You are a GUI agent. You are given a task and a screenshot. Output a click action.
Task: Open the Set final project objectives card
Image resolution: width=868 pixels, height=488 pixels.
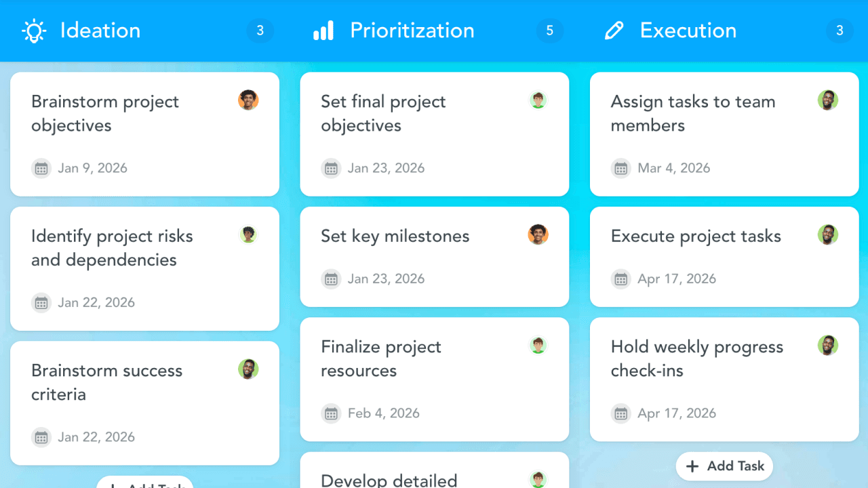pos(434,134)
